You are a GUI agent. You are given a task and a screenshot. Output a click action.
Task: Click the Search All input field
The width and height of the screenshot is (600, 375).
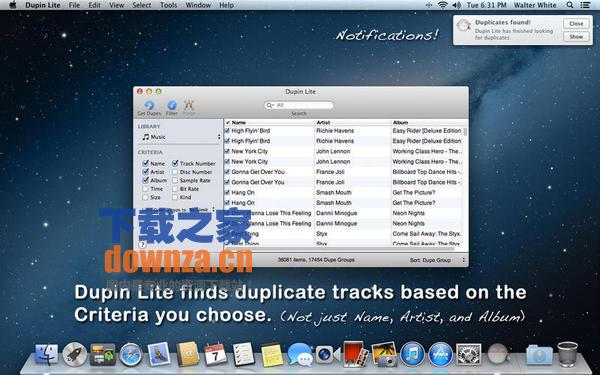pos(299,105)
